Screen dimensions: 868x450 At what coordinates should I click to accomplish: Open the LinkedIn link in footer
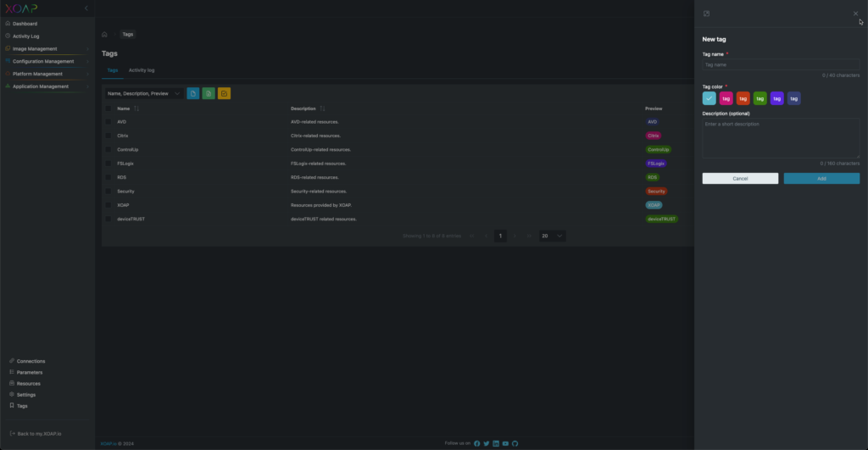click(496, 443)
